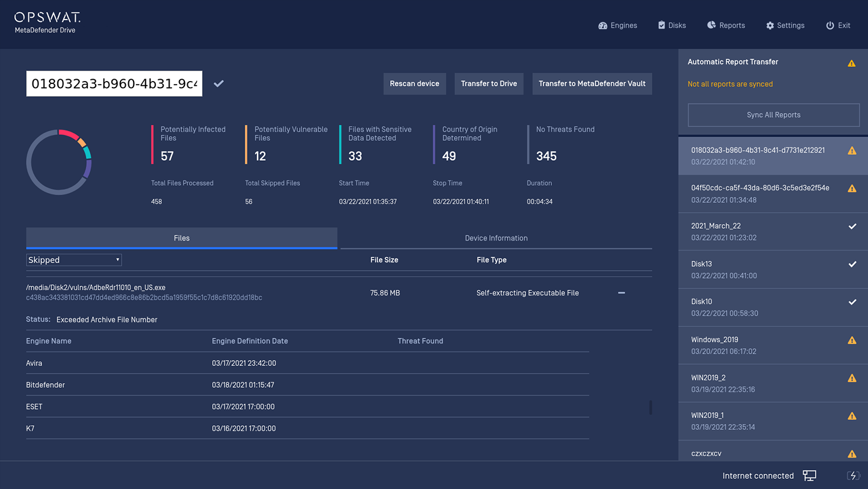Screen dimensions: 868x489
Task: Open the Disk13 report
Action: click(x=773, y=269)
